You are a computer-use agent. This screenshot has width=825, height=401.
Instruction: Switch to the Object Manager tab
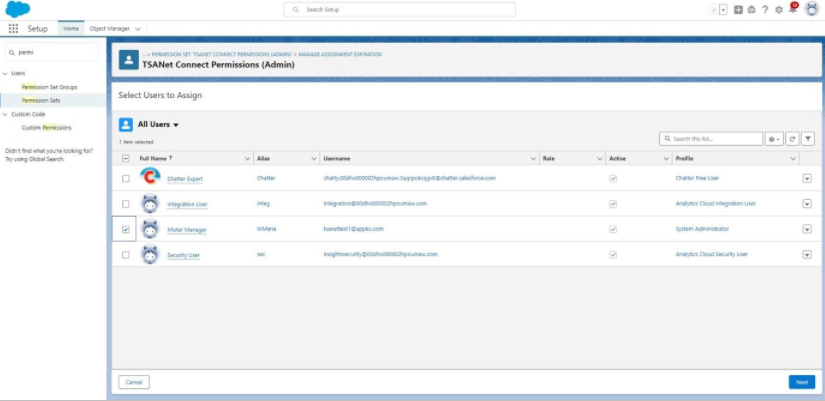point(115,29)
